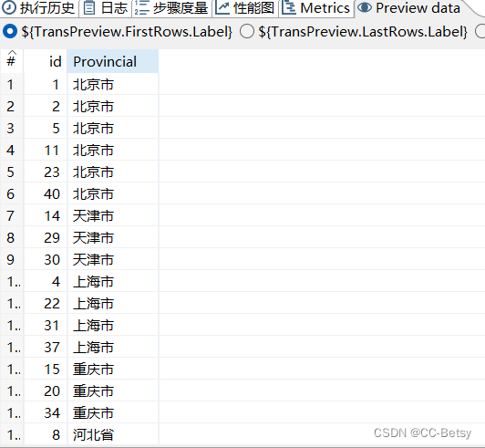Viewport: 485px width, 448px height.
Task: Click the id cell showing 14
Action: (x=46, y=216)
